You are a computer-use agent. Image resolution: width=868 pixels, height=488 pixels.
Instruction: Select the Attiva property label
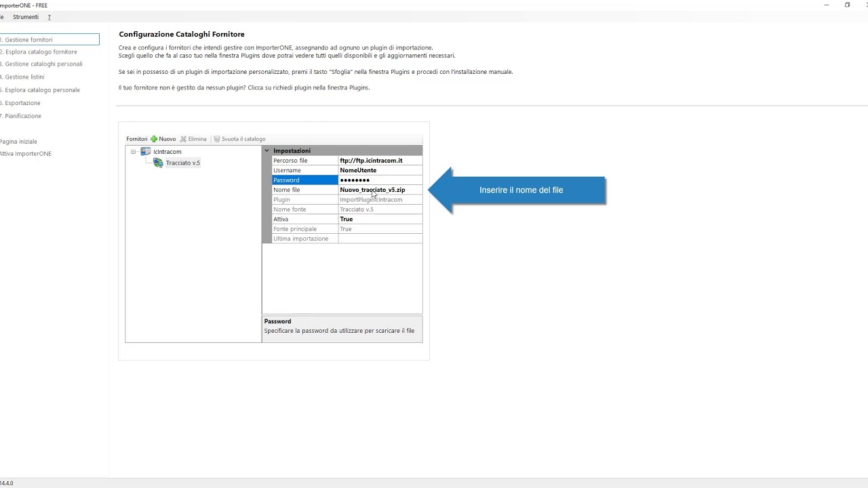coord(304,219)
